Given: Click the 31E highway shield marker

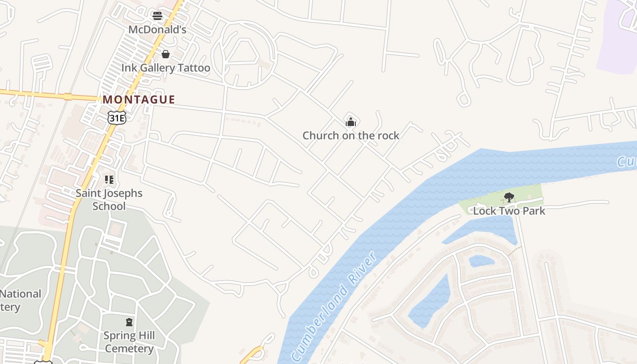Looking at the screenshot, I should (117, 118).
